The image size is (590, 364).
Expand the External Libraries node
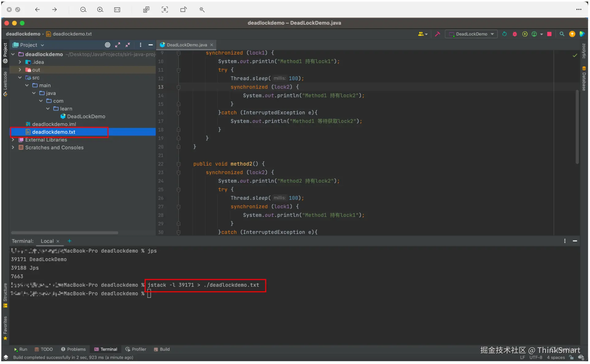[13, 140]
